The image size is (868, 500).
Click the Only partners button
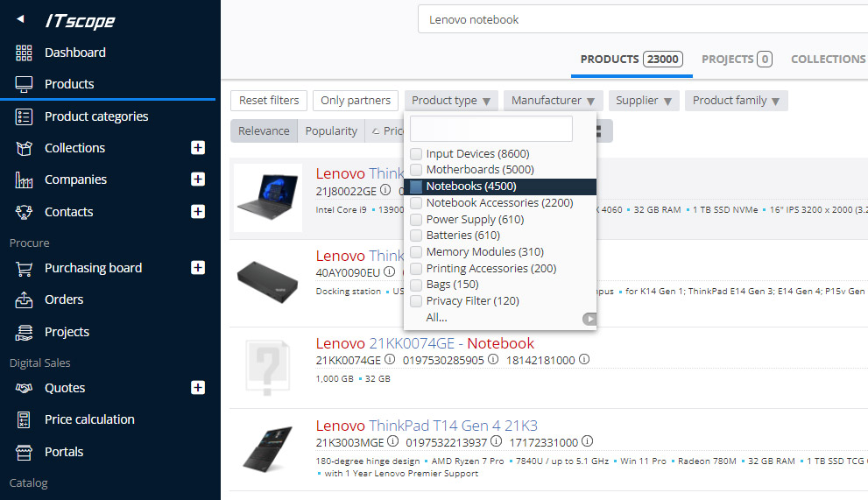tap(356, 101)
